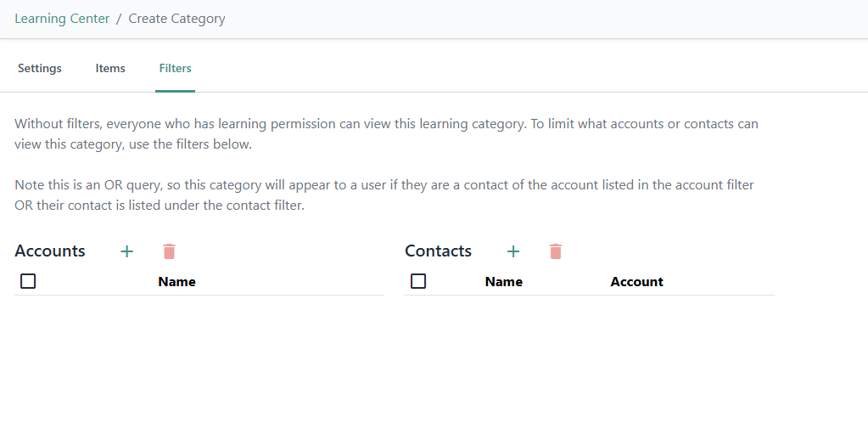Click the 'Without filters' description paragraph

click(386, 134)
